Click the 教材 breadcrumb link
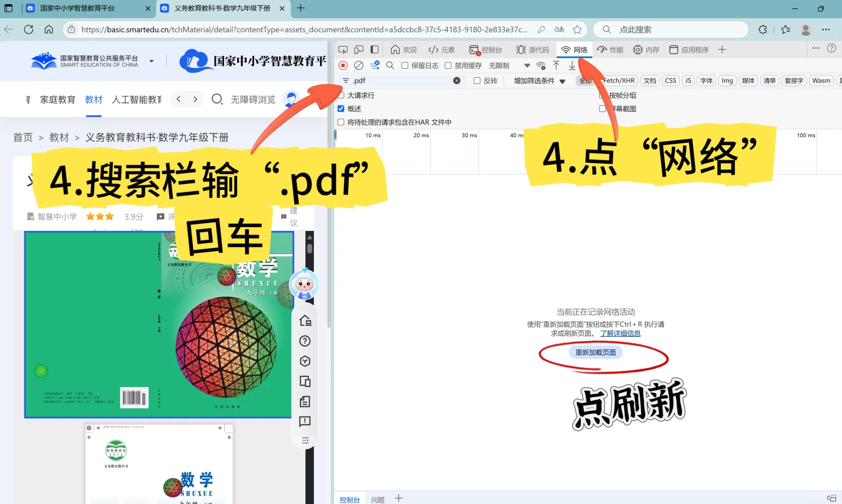The image size is (842, 504). (x=59, y=137)
